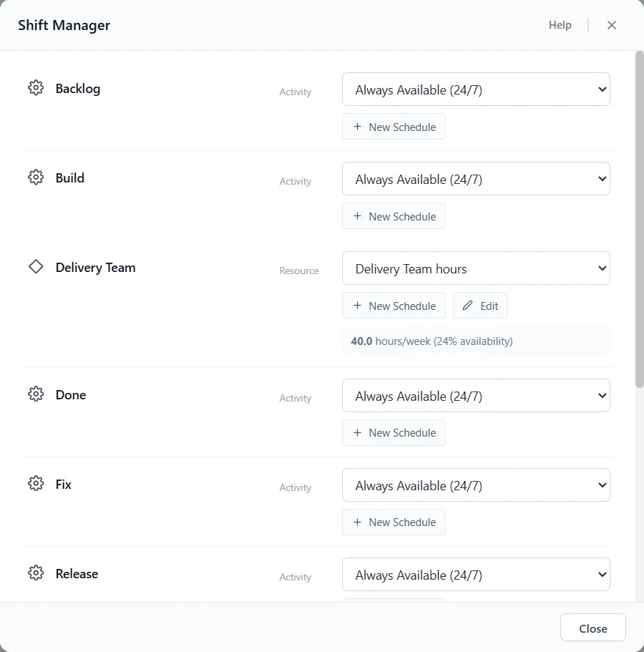Image resolution: width=644 pixels, height=652 pixels.
Task: Open the Build schedule dropdown
Action: (476, 179)
